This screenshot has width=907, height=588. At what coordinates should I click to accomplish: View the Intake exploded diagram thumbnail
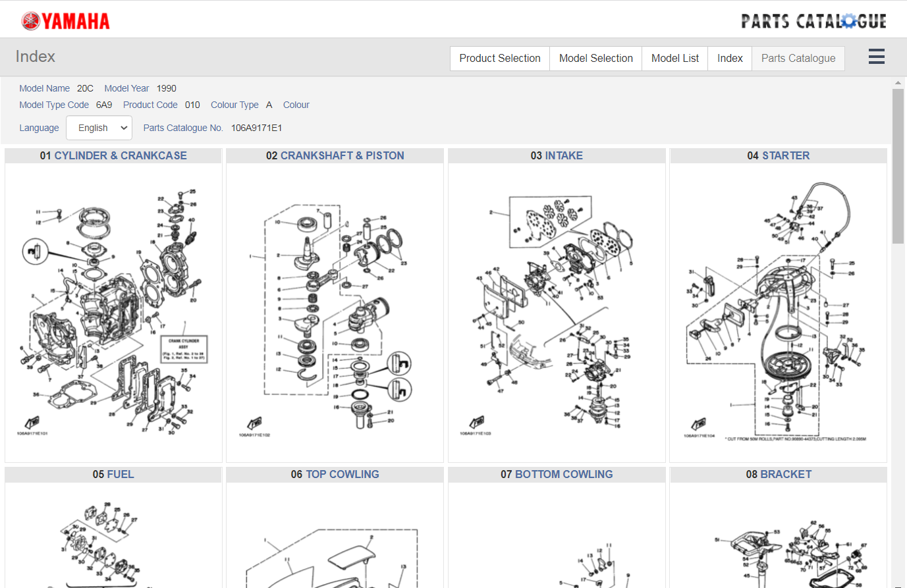point(557,313)
